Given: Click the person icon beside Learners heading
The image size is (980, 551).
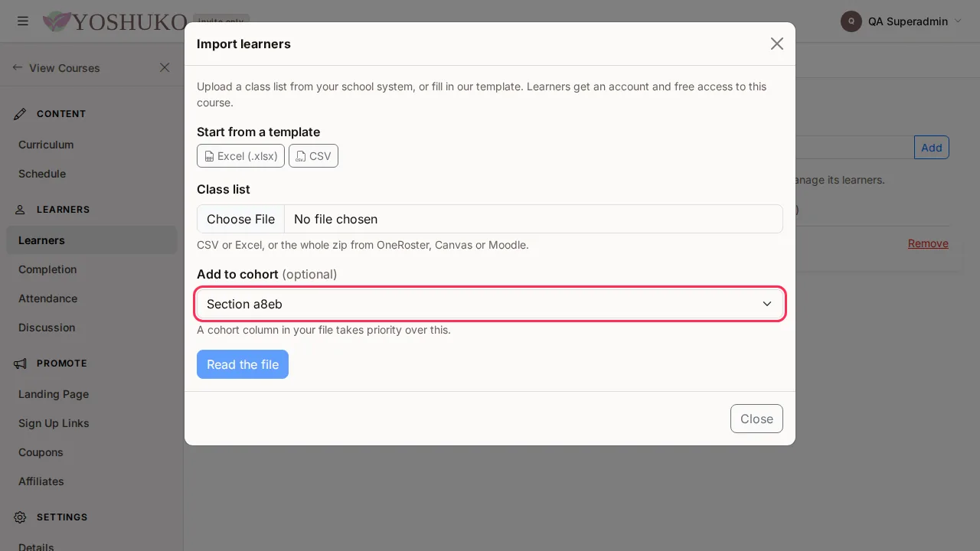Looking at the screenshot, I should tap(20, 210).
